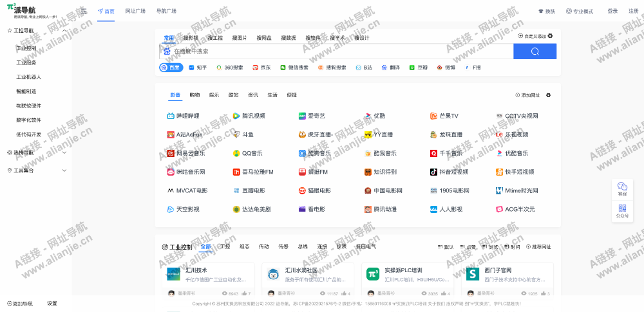The height and width of the screenshot is (312, 644).
Task: Click 添加导航 at sidebar bottom
Action: coord(20,304)
